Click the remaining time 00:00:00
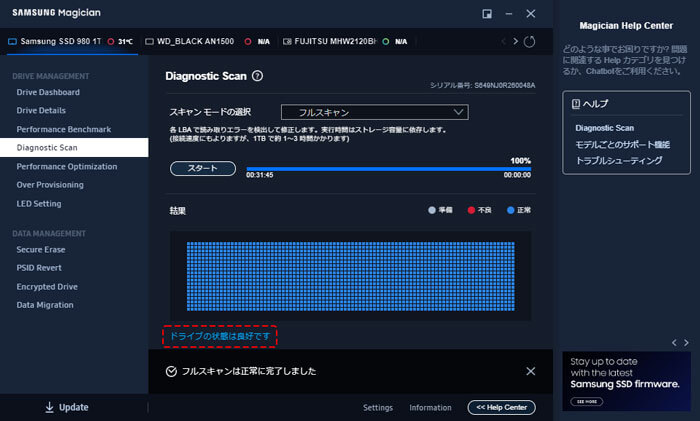The image size is (700, 421). (517, 175)
